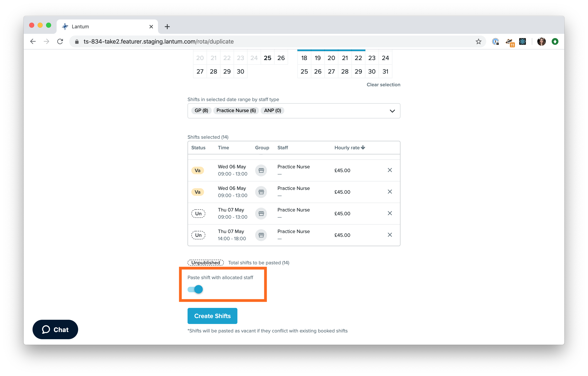Open extension icon with 11 badge
588x376 pixels.
pos(510,42)
